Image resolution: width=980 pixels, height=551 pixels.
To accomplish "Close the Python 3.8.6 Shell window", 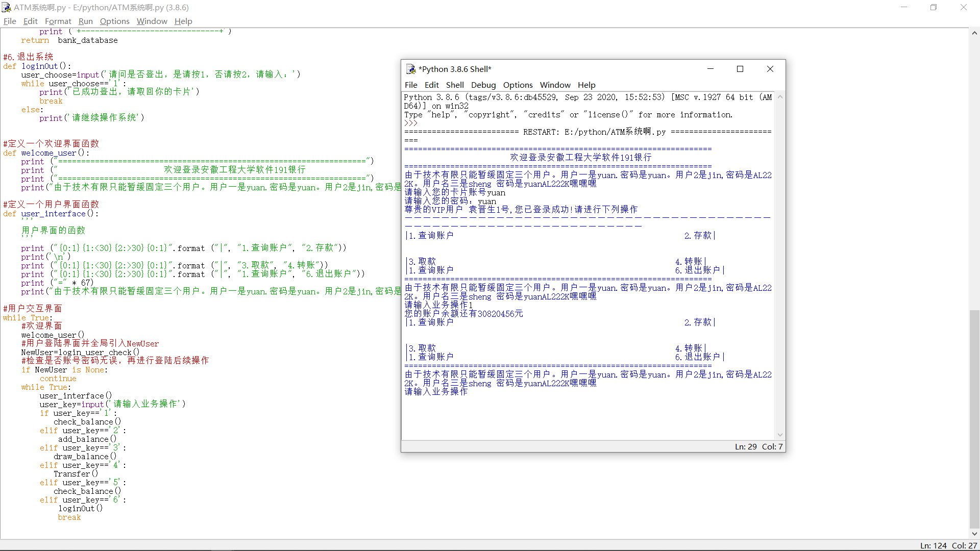I will tap(770, 69).
